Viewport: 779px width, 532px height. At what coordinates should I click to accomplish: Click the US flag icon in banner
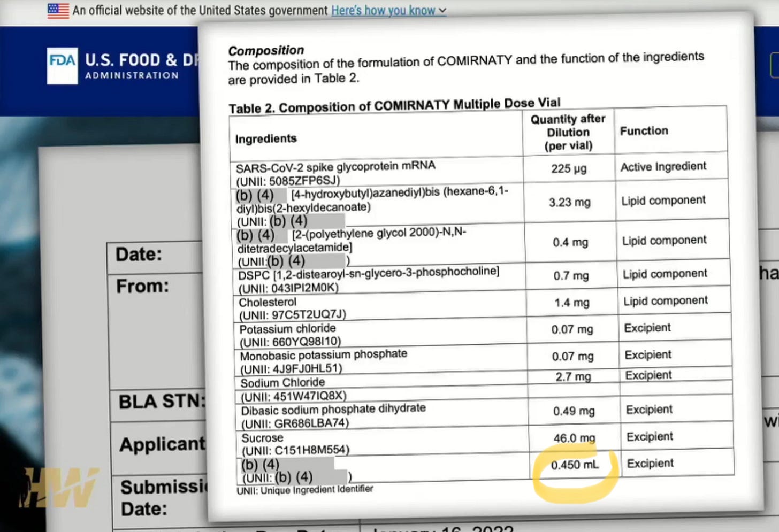pos(58,11)
